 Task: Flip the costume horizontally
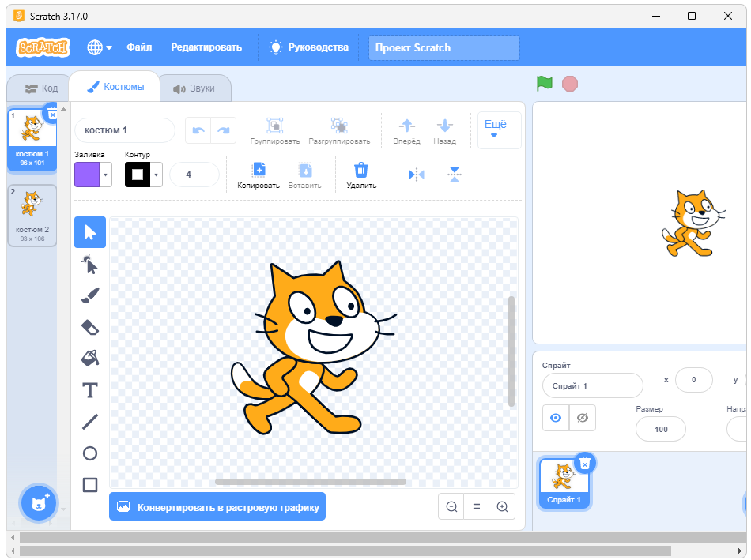416,175
